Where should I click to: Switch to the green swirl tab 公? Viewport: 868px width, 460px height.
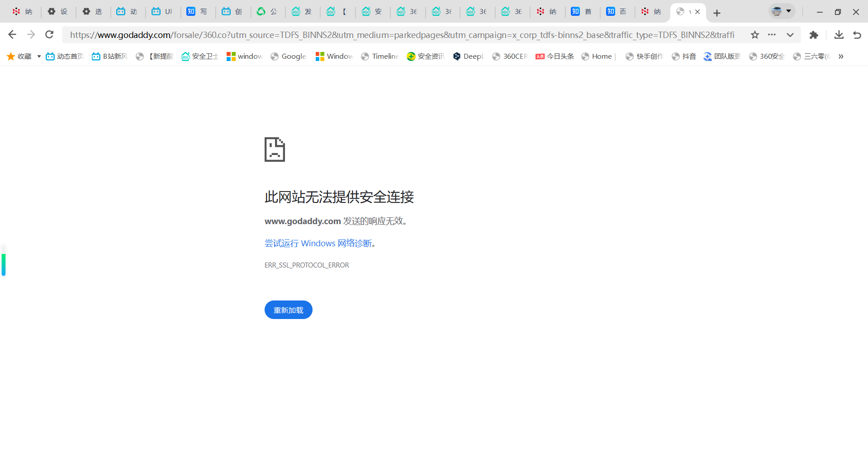pyautogui.click(x=267, y=12)
